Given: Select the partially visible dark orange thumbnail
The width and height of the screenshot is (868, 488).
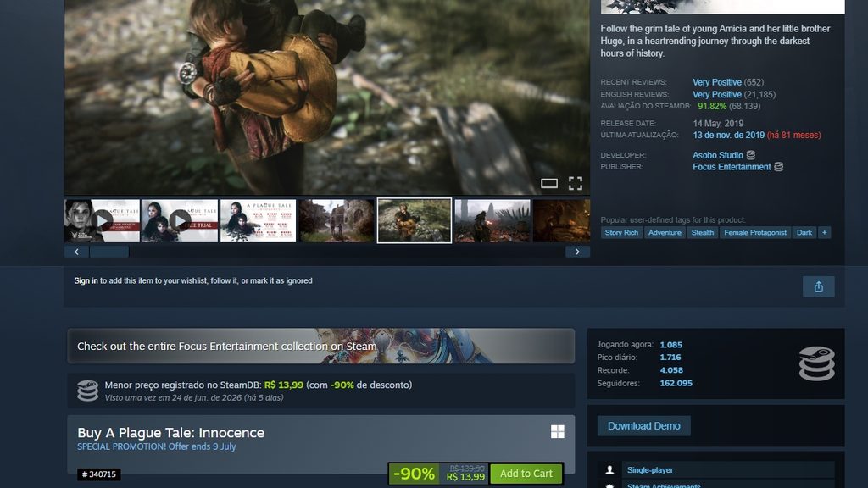Looking at the screenshot, I should point(561,221).
